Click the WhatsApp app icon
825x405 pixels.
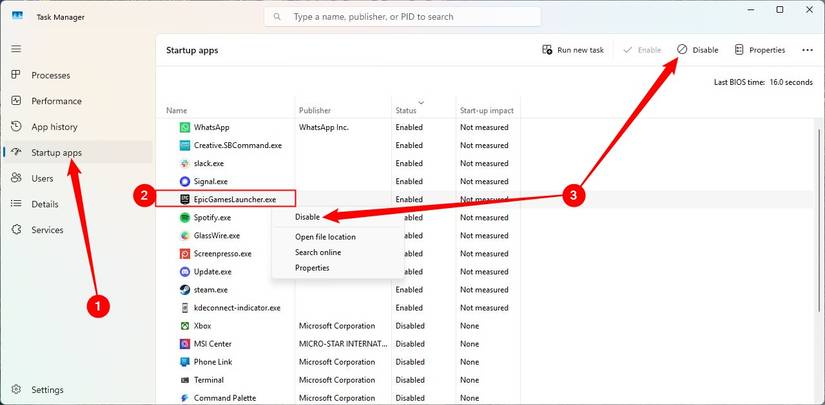pyautogui.click(x=185, y=127)
